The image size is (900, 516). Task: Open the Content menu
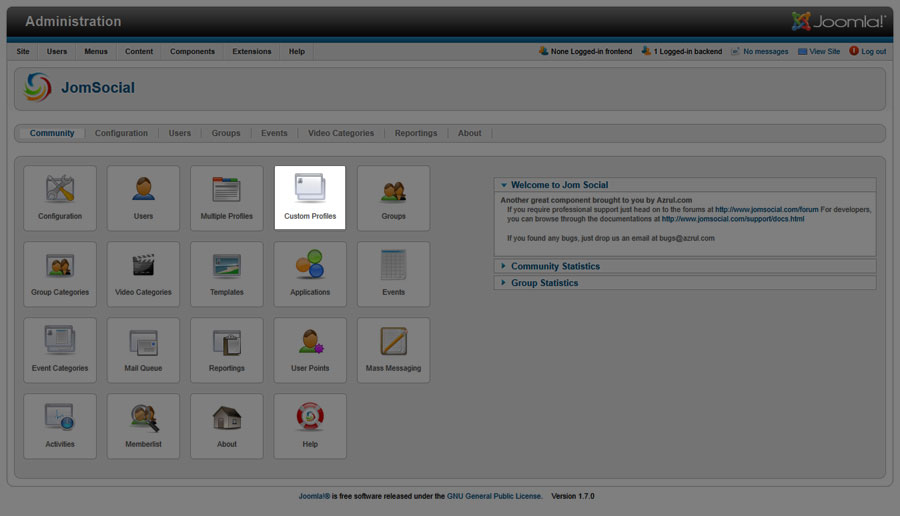point(139,51)
